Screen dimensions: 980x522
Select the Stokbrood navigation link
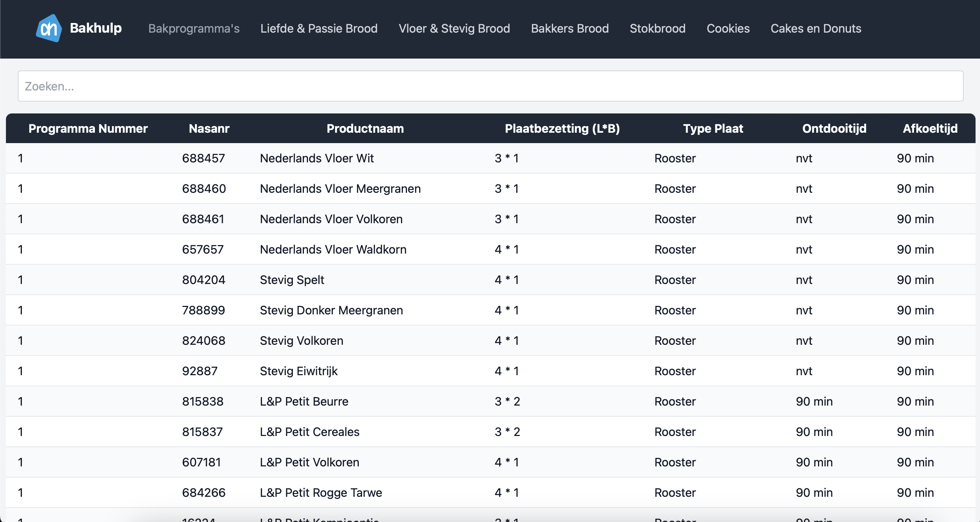[658, 29]
